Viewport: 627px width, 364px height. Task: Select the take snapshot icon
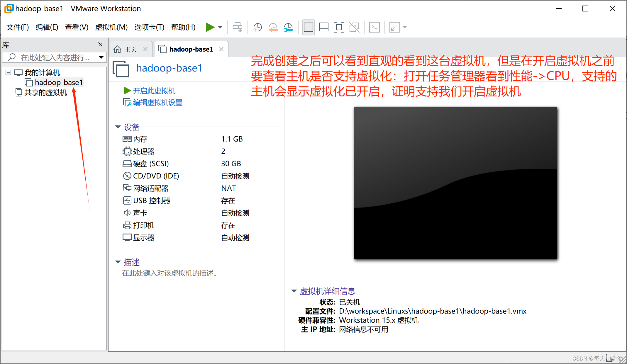[257, 27]
